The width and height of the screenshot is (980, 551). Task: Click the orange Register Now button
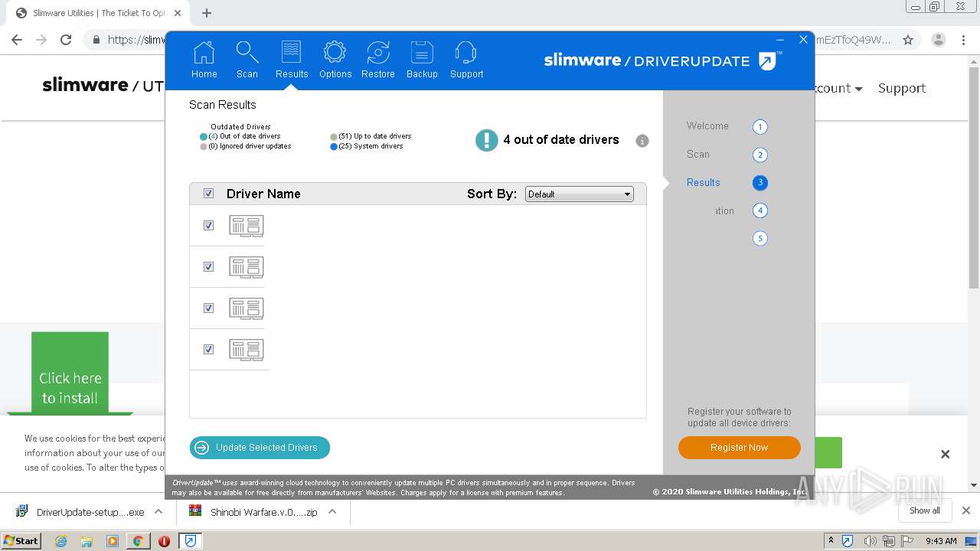pyautogui.click(x=739, y=448)
